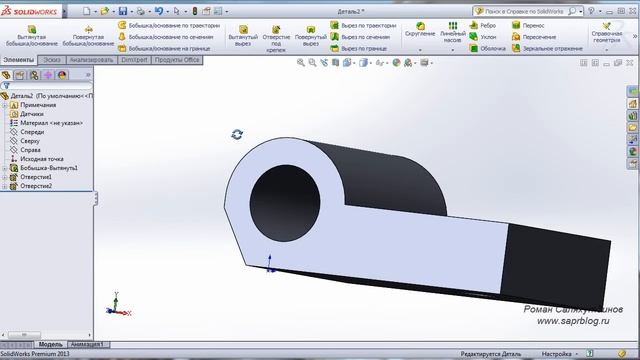
Task: Select the Extruded Cut tool (Вытянутый вырез)
Action: 243,36
